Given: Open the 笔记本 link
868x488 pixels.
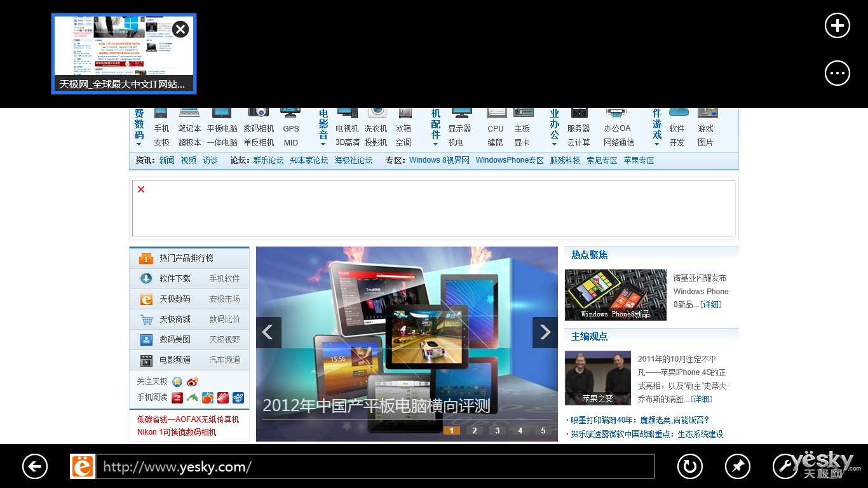Looking at the screenshot, I should click(189, 128).
